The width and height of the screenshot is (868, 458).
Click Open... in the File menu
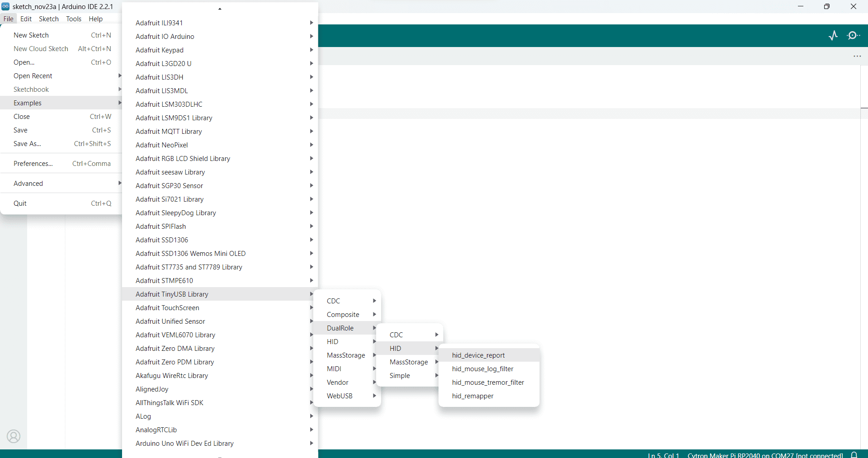tap(61, 62)
